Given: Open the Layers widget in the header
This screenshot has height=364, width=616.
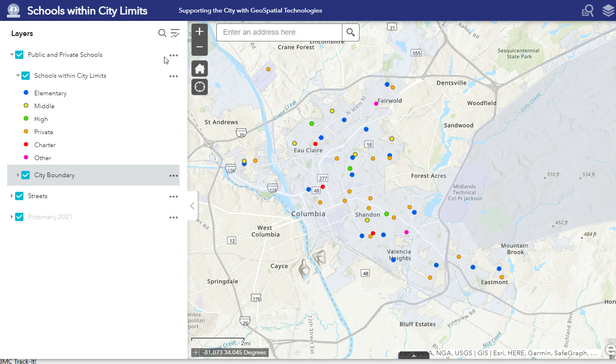Looking at the screenshot, I should [x=608, y=10].
